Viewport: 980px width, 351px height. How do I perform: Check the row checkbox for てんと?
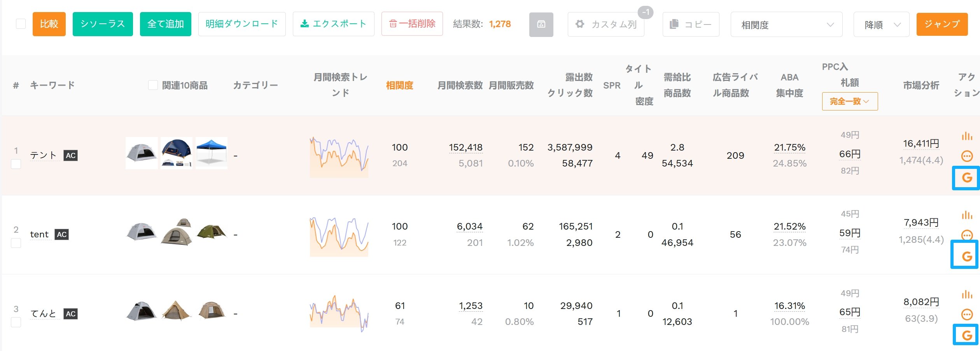(16, 322)
